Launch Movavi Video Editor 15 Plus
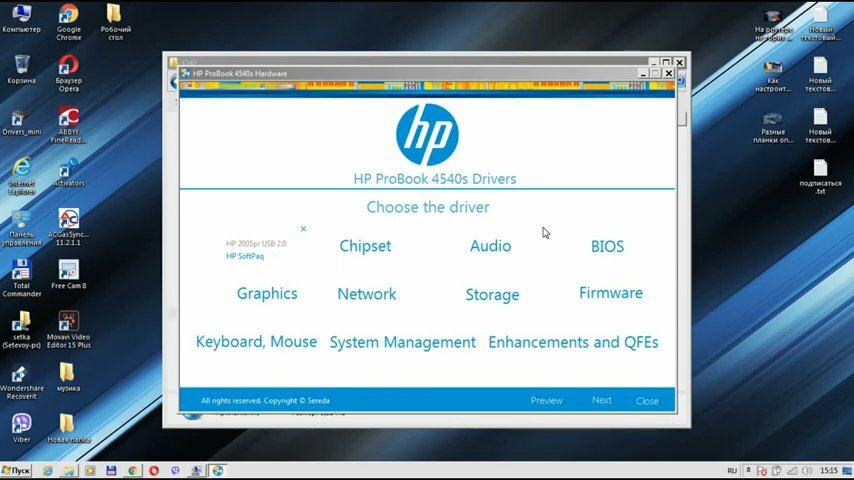 point(69,330)
